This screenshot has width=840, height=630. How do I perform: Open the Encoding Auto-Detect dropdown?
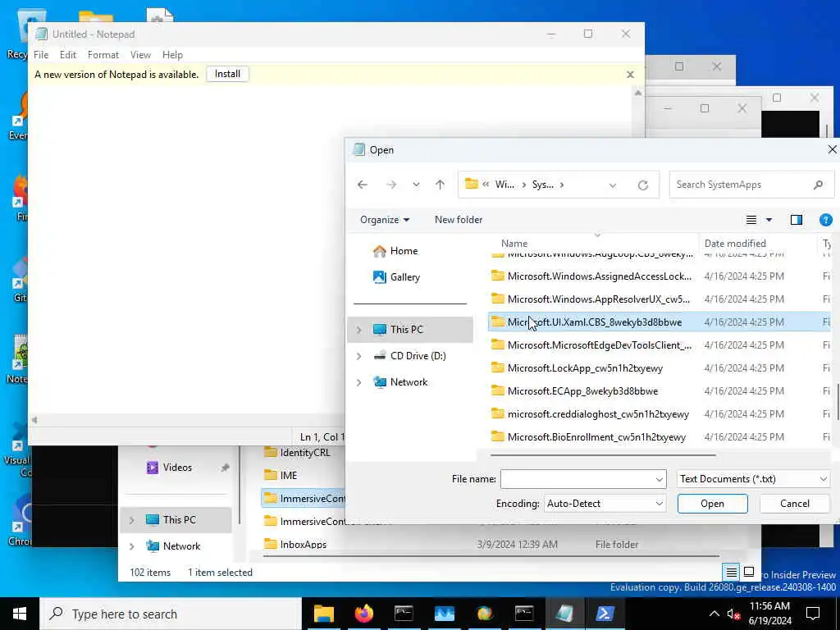point(605,504)
